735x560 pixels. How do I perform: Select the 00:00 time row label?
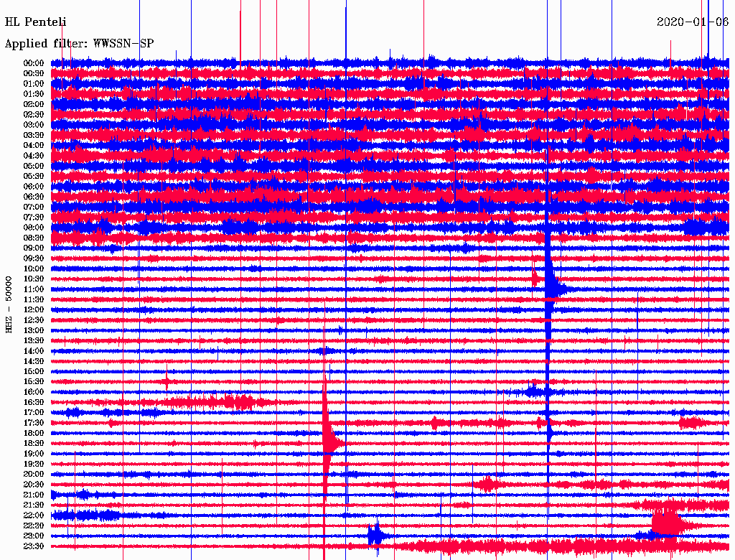tap(34, 63)
